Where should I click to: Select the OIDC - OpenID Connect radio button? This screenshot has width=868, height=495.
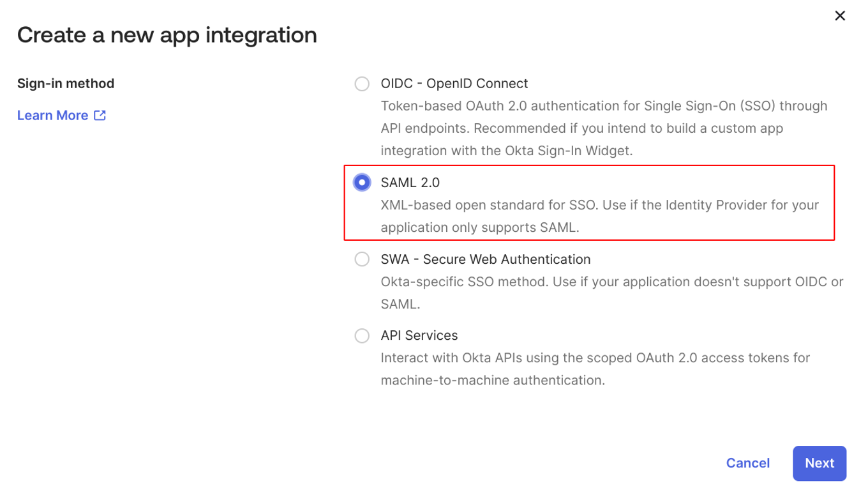362,84
